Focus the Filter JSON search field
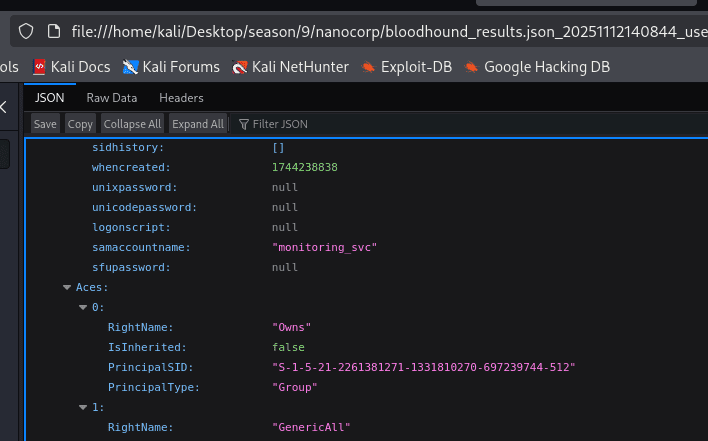 (x=300, y=124)
